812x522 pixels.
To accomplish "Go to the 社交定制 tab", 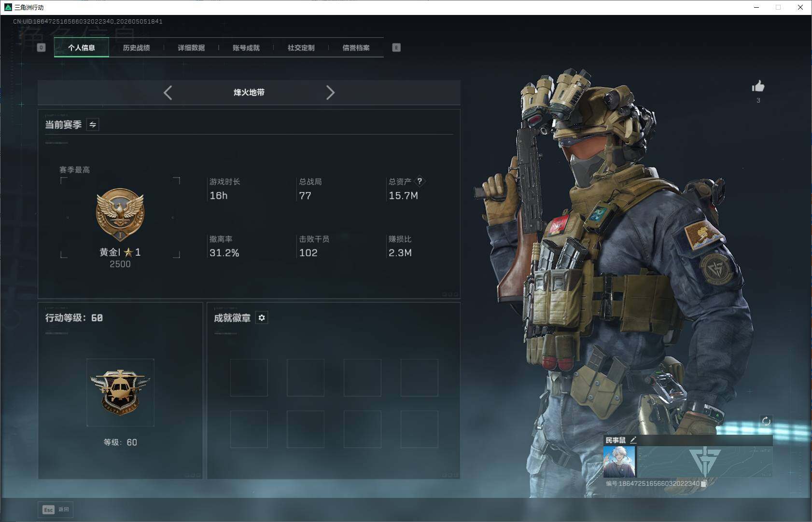I will pos(301,48).
